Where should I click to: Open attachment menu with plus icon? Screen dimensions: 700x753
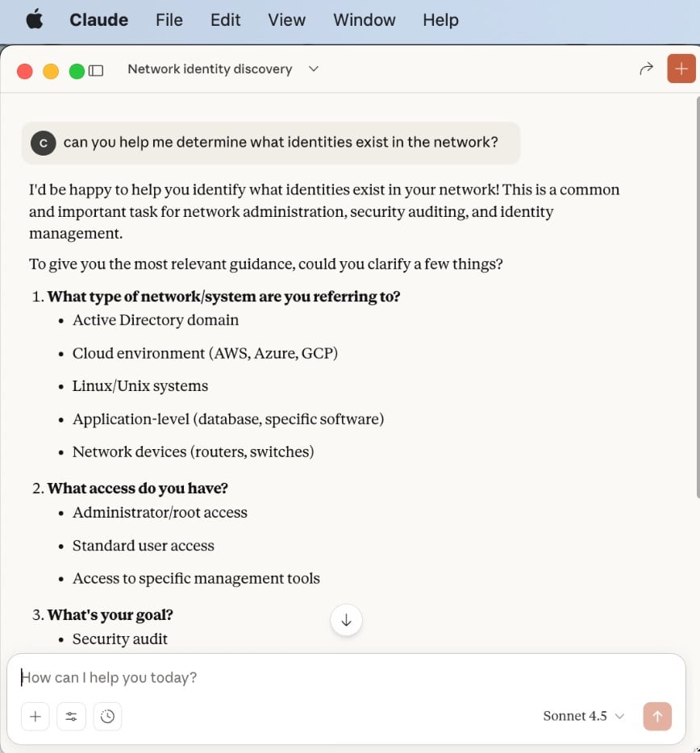35,716
